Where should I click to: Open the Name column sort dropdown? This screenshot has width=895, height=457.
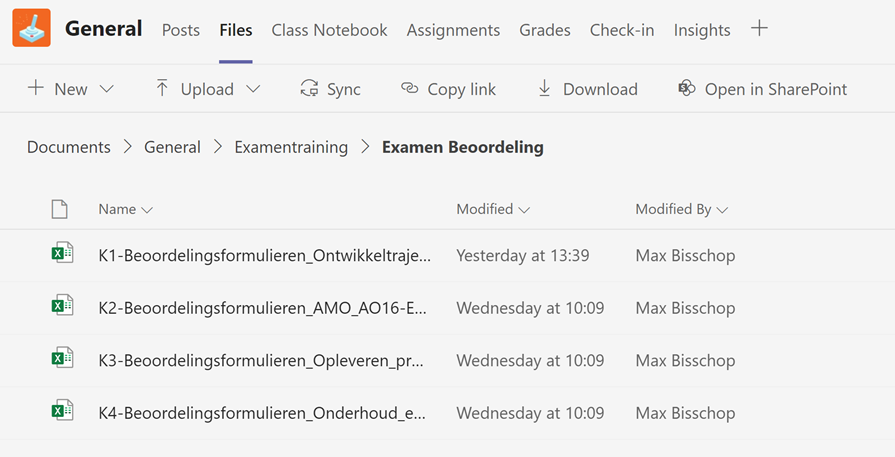(147, 210)
